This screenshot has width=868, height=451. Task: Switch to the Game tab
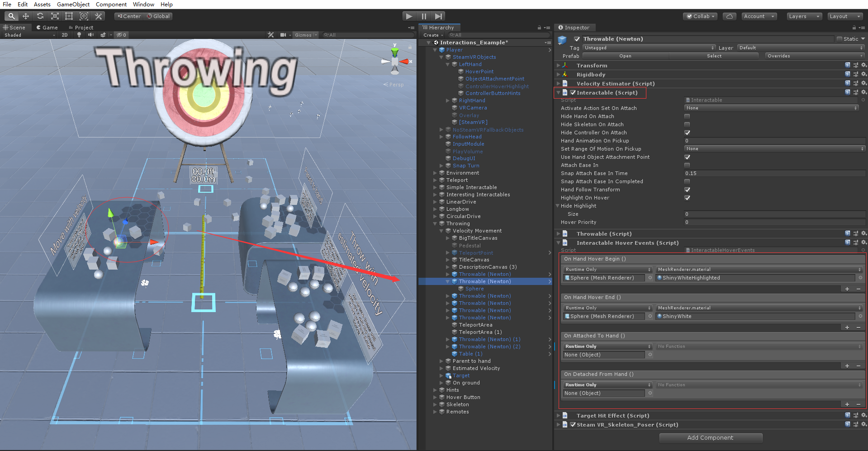pos(47,28)
